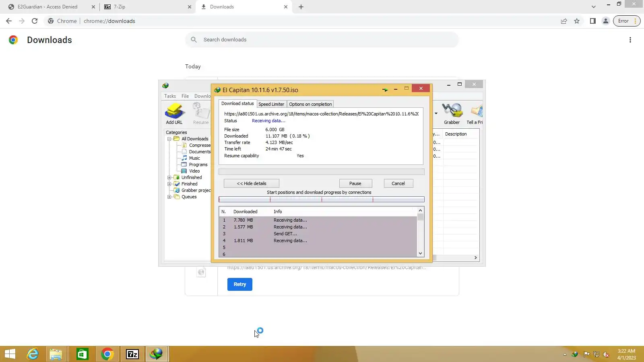Screen dimensions: 644x362
Task: Click the Video category film icon
Action: (x=184, y=171)
